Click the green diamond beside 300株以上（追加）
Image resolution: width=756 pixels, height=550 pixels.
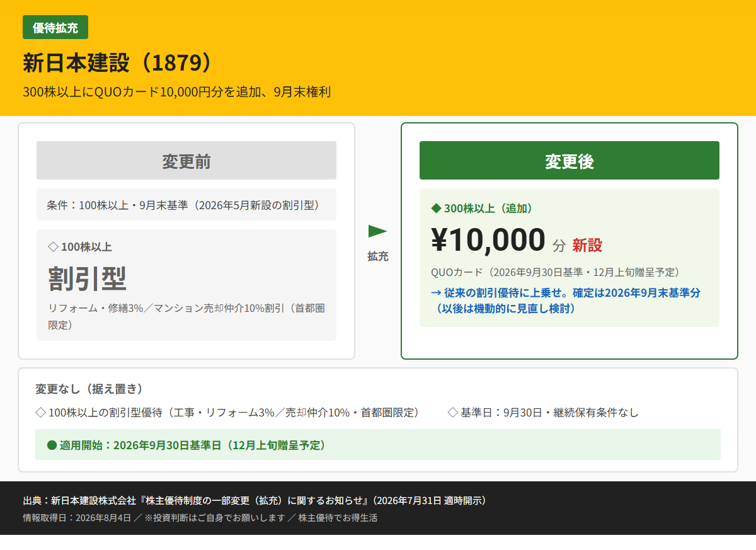[x=436, y=208]
